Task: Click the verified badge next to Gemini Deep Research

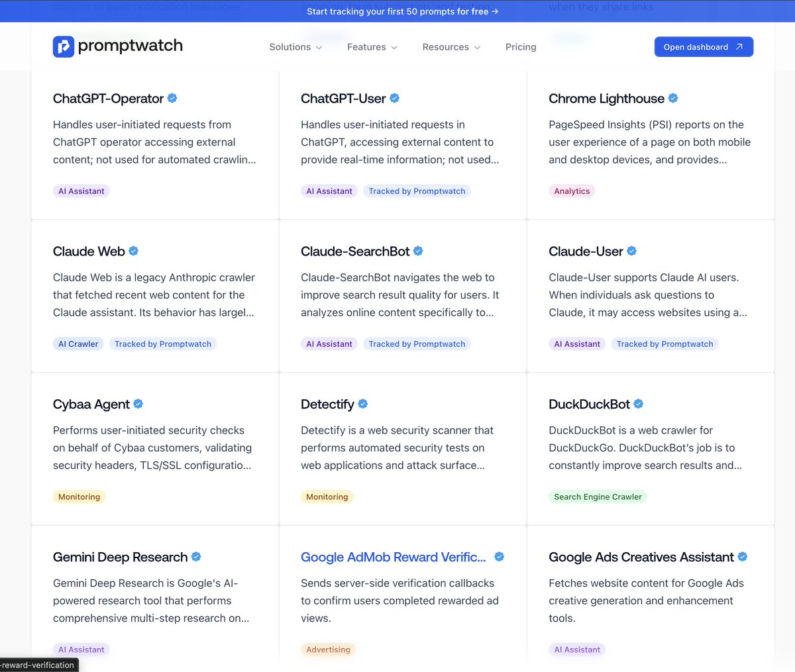Action: (x=196, y=557)
